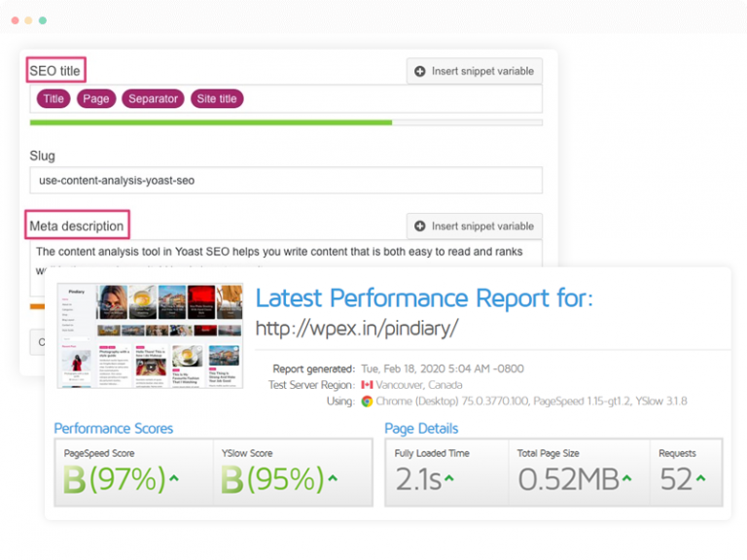The height and width of the screenshot is (560, 747).
Task: Click the Title snippet variable pill
Action: (53, 98)
